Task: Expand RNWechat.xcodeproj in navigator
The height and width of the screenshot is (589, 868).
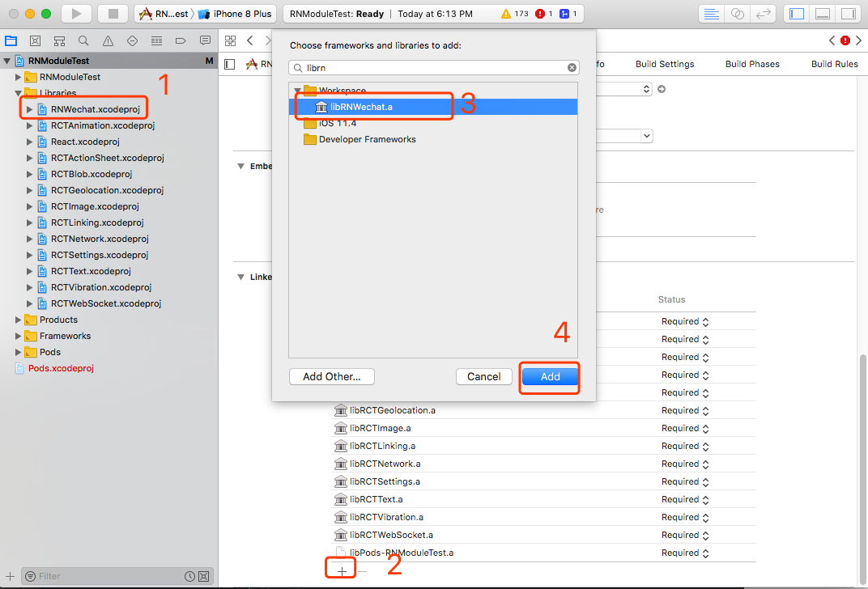Action: (29, 109)
